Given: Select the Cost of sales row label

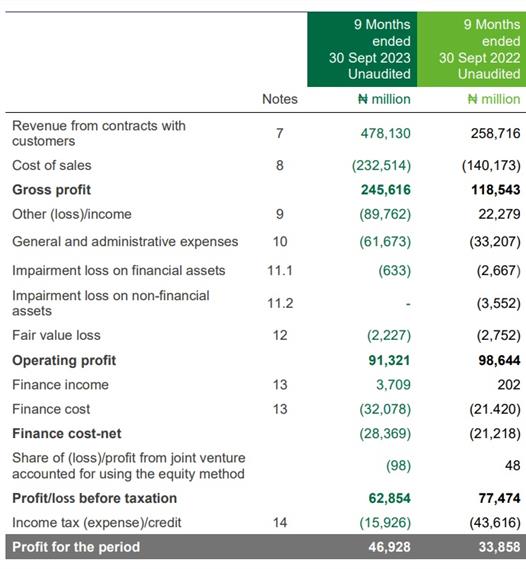Looking at the screenshot, I should point(52,165).
